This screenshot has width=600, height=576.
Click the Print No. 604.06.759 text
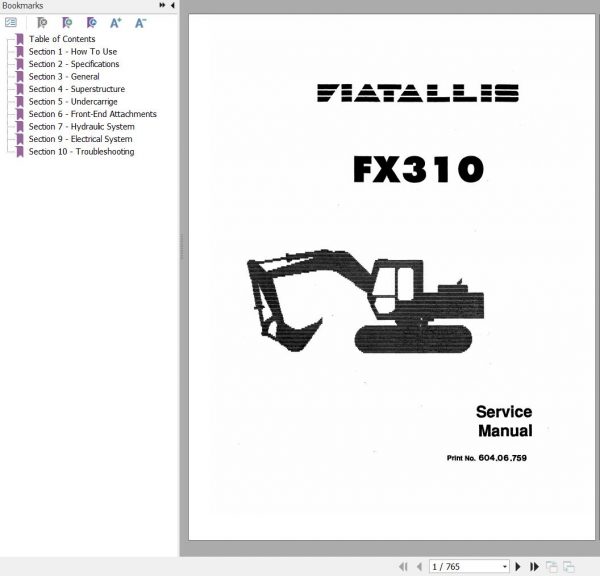[x=487, y=458]
